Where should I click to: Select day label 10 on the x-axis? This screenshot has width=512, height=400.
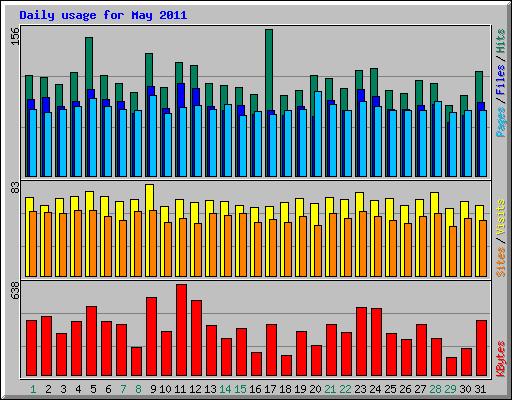tap(165, 389)
